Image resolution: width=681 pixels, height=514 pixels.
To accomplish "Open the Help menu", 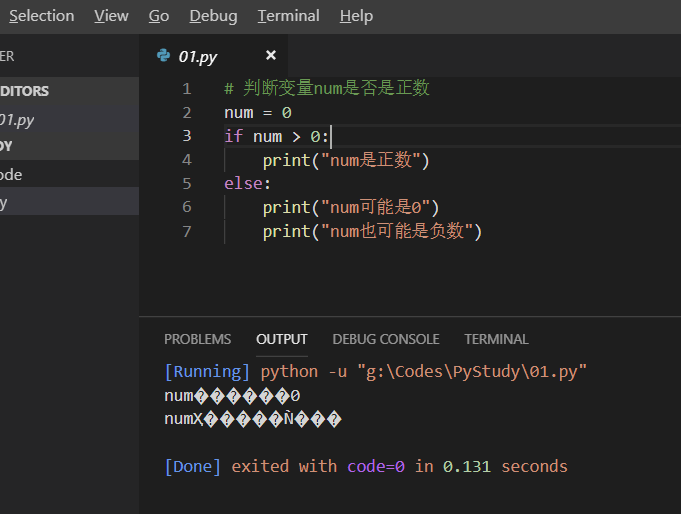I will pos(356,16).
